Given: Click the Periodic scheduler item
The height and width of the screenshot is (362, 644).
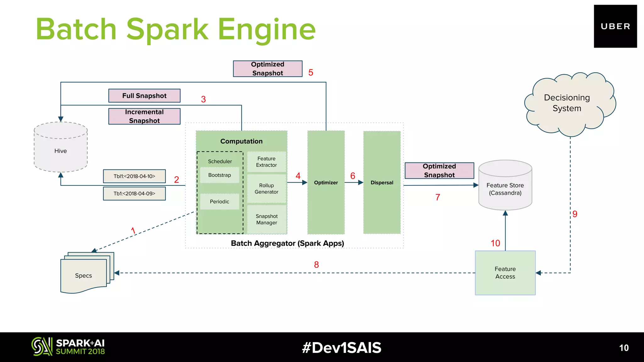Looking at the screenshot, I should (x=219, y=201).
